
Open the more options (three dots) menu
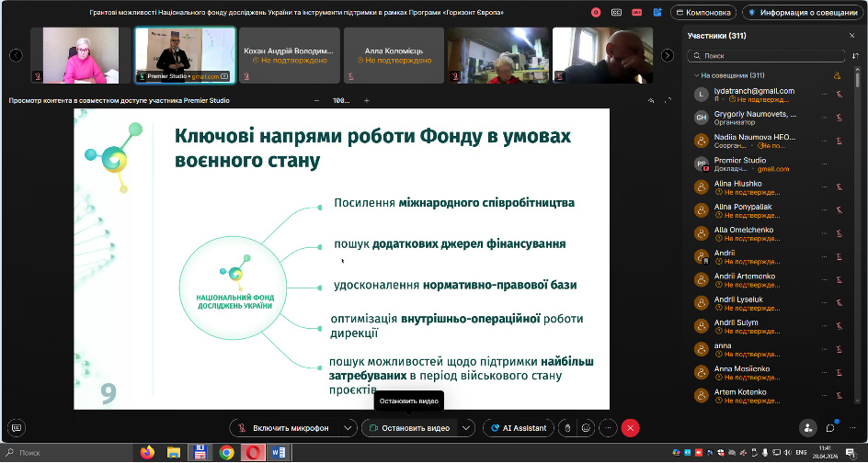607,427
